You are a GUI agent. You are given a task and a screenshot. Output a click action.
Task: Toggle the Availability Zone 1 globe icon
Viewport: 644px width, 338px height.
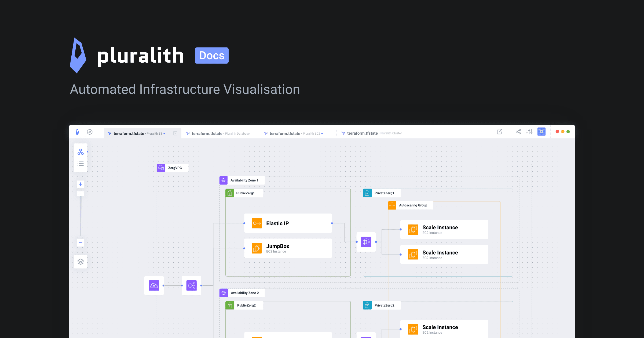tap(224, 180)
